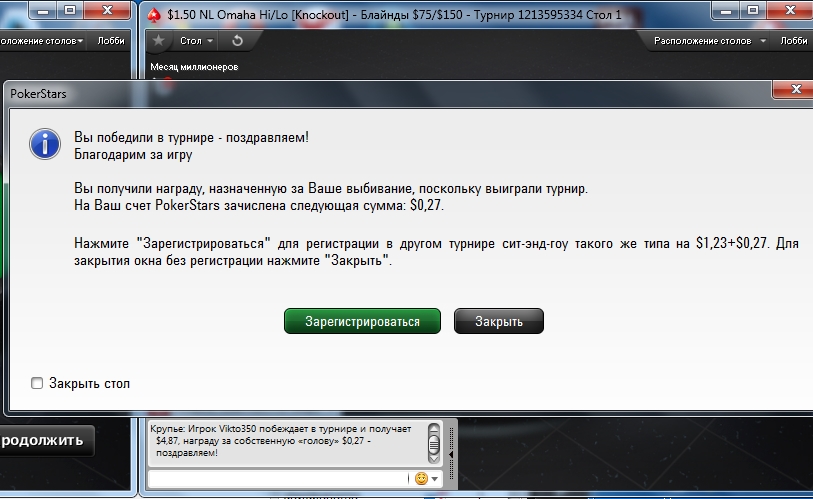
Task: Open Лобби in the tournament window
Action: coord(794,40)
